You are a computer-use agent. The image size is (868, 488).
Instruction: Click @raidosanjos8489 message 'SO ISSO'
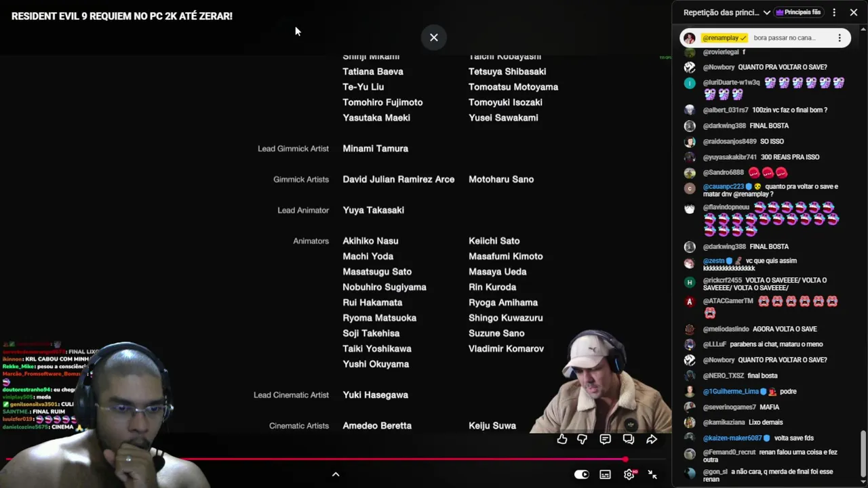(x=772, y=141)
